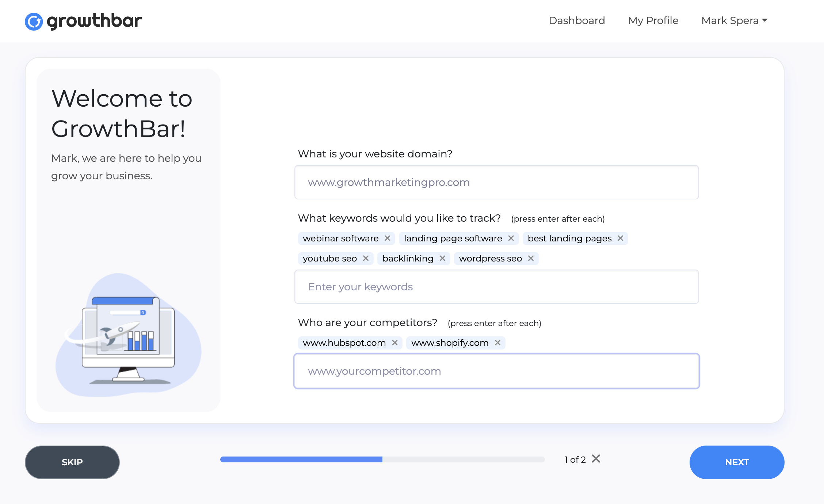824x504 pixels.
Task: Remove the webinar software keyword tag
Action: (x=388, y=238)
